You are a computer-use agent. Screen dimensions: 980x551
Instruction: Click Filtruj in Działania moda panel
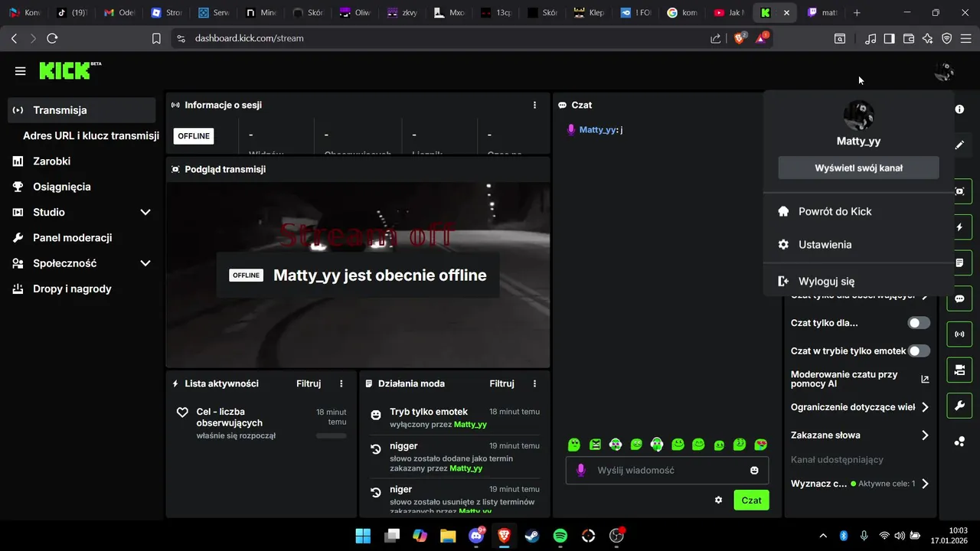point(502,383)
